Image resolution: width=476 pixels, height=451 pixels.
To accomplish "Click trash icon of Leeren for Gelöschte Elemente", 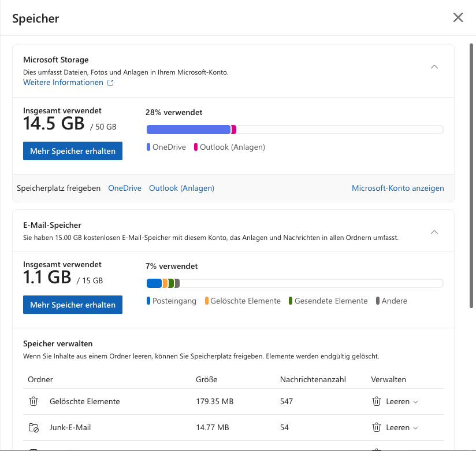I will point(377,401).
